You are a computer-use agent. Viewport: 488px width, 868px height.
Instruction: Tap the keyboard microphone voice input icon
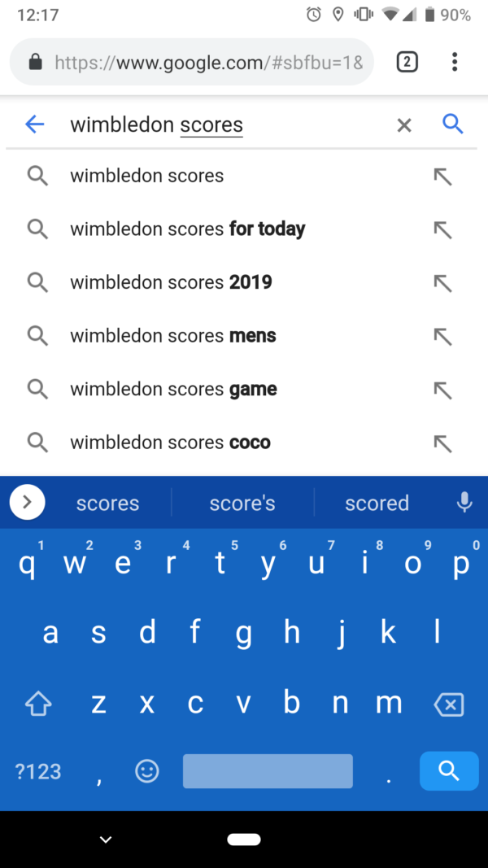pyautogui.click(x=464, y=503)
